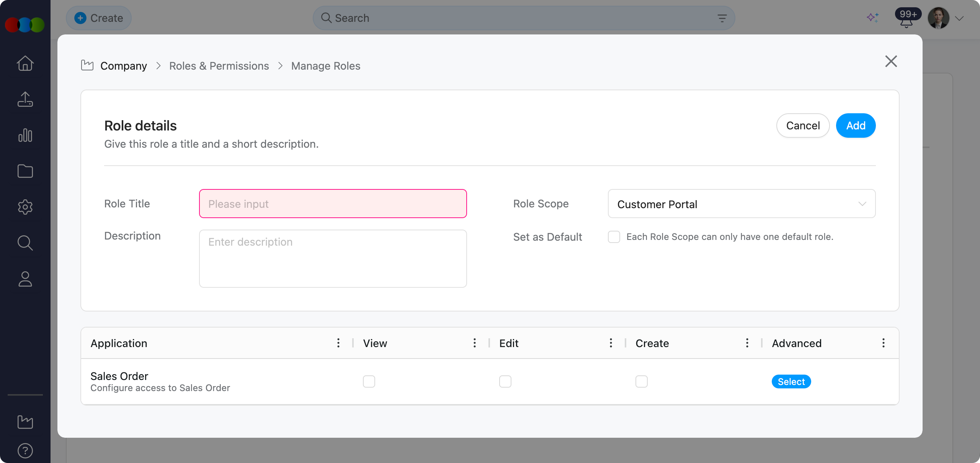Check the View permission for Sales Order
The height and width of the screenshot is (463, 980).
pos(369,381)
